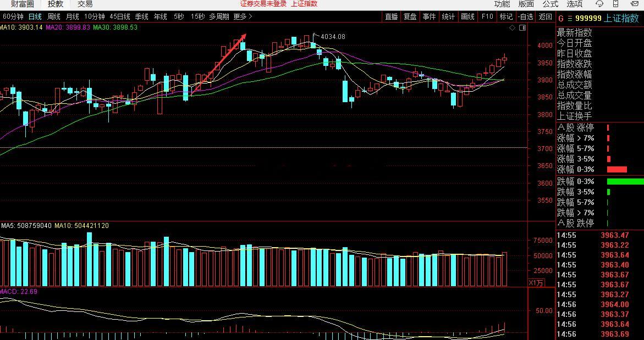This screenshot has height=340, width=644.
Task: Select the 60分钟 period
Action: click(13, 17)
